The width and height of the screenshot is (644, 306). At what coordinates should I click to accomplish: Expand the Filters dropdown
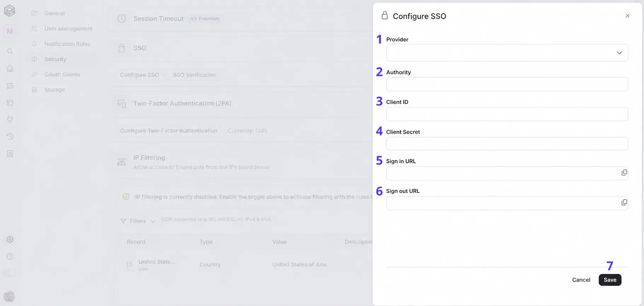[x=138, y=221]
